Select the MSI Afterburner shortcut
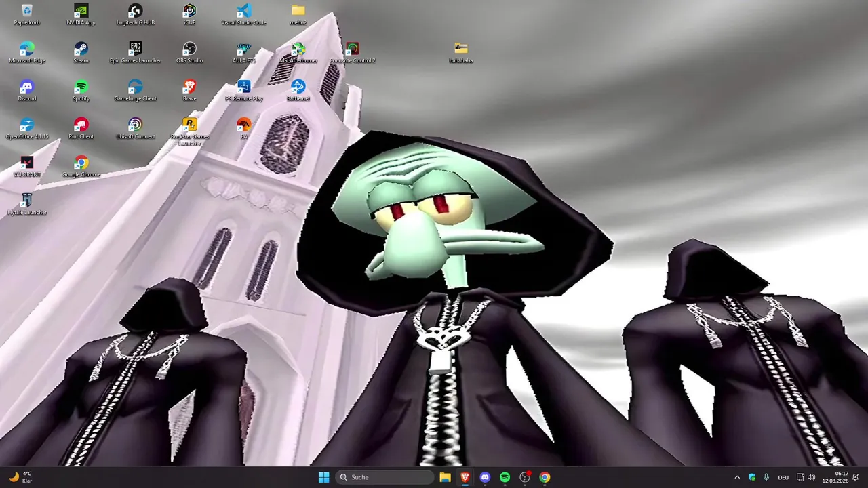The width and height of the screenshot is (868, 488). [x=298, y=53]
